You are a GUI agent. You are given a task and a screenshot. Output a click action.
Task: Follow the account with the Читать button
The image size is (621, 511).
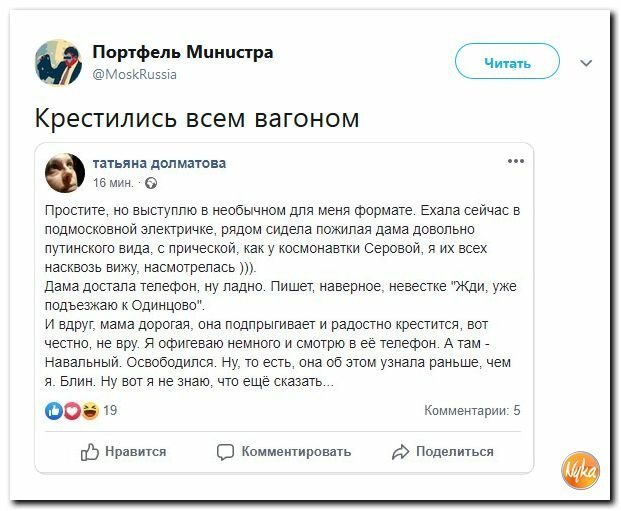[x=507, y=62]
